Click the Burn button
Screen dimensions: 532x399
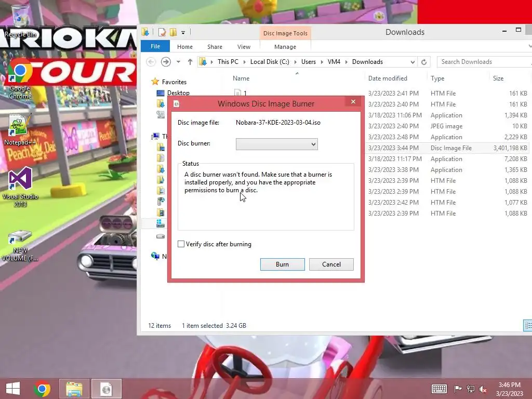[282, 264]
